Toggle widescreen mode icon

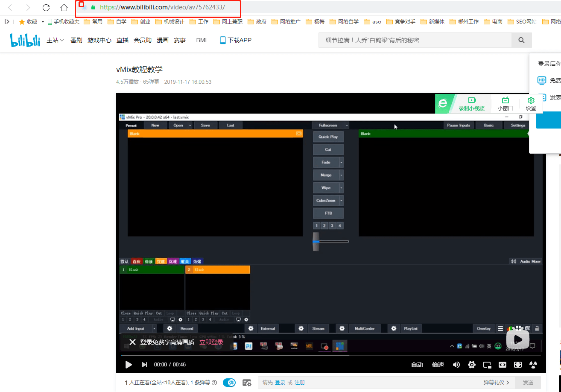click(x=503, y=365)
